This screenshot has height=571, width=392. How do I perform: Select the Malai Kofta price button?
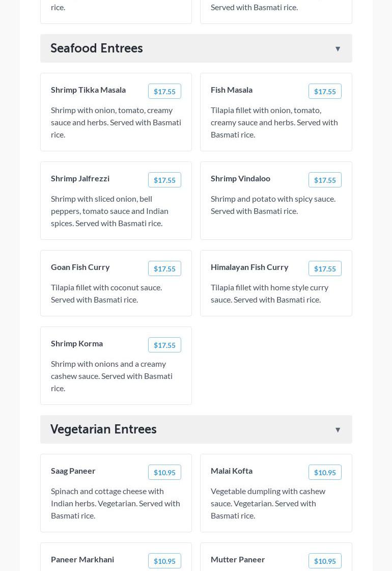coord(325,473)
